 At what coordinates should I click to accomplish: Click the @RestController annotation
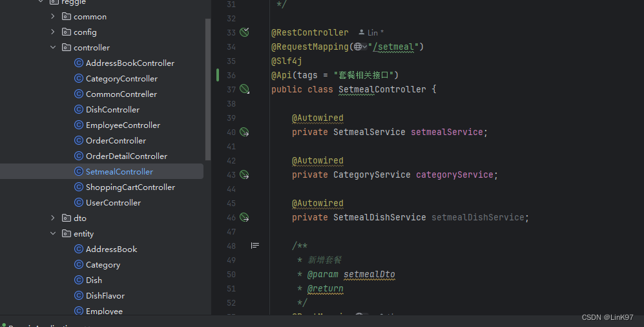[x=309, y=32]
